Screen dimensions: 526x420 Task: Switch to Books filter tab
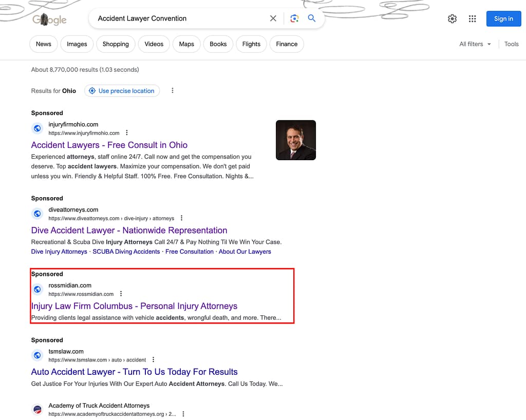tap(218, 44)
